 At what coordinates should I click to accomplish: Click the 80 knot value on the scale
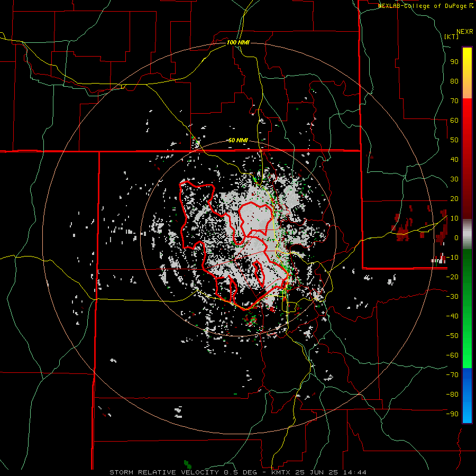coord(454,81)
